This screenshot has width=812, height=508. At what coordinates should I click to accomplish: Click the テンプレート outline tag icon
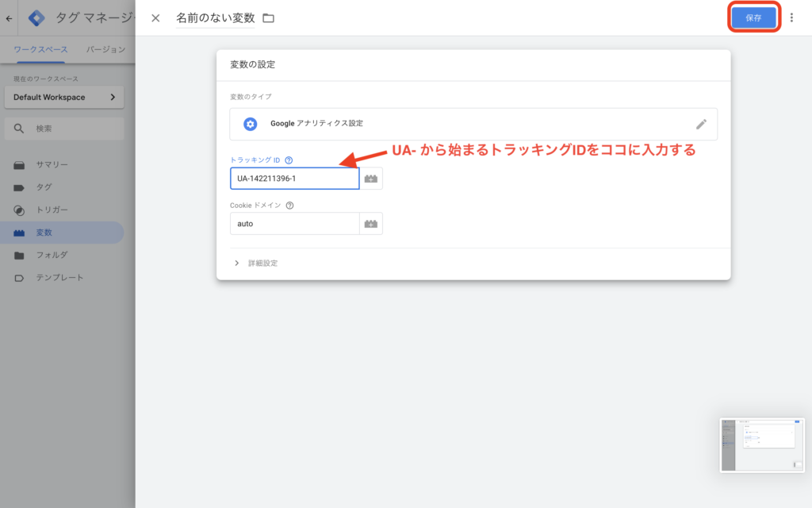pyautogui.click(x=19, y=278)
